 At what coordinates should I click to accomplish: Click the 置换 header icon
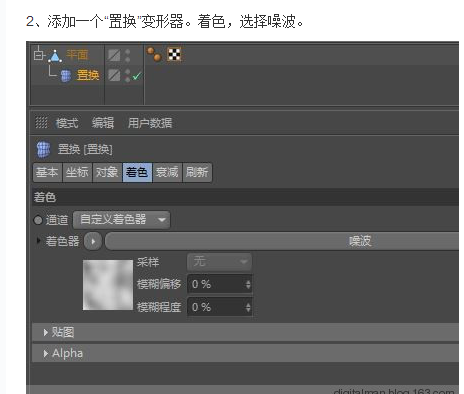pos(43,149)
